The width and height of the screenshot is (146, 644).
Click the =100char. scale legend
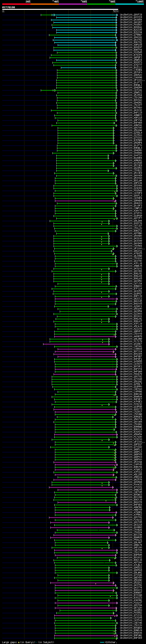[x=108, y=642]
